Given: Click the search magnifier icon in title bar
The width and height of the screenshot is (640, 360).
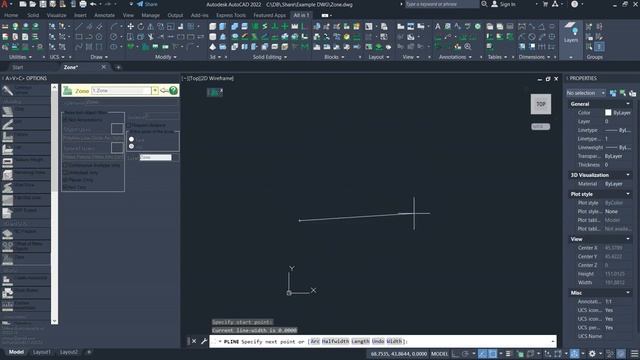Looking at the screenshot, I should (484, 4).
